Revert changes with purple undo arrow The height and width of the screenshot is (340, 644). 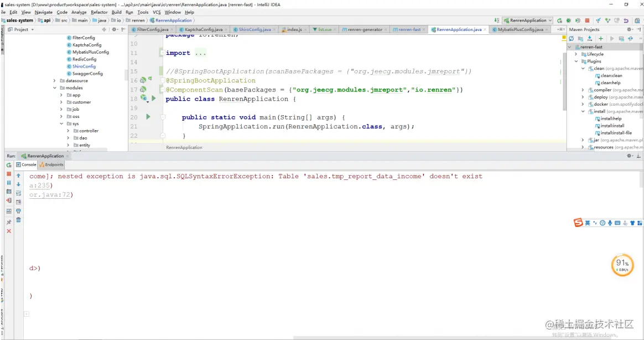pos(626,20)
